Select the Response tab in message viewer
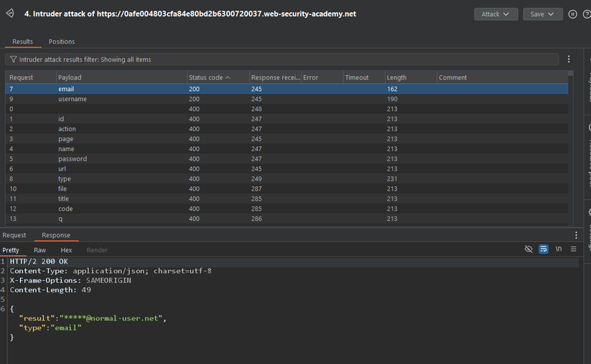The image size is (591, 364). [x=56, y=235]
